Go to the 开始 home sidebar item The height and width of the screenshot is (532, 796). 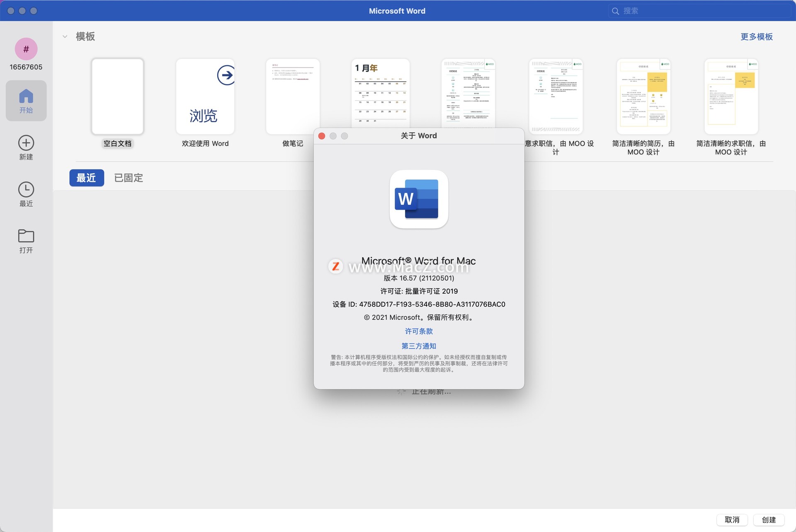coord(26,101)
